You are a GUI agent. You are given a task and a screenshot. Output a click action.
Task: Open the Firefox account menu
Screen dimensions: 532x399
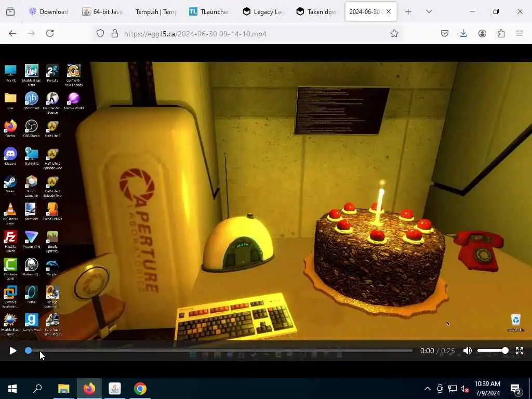click(x=482, y=33)
